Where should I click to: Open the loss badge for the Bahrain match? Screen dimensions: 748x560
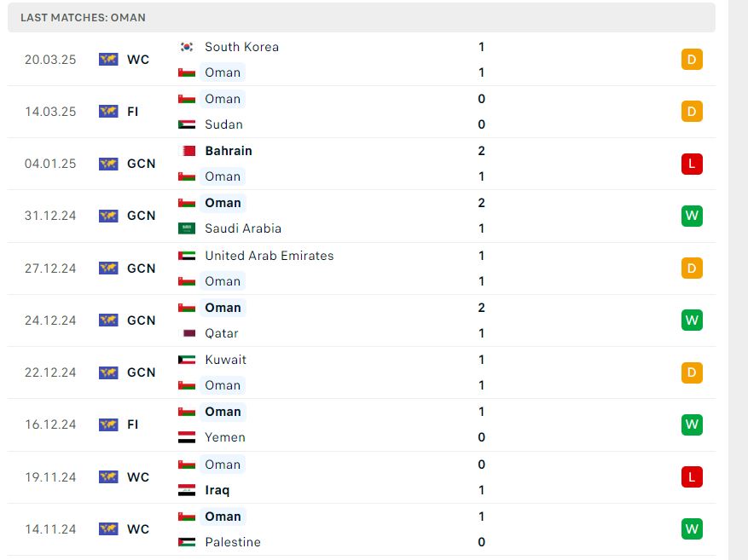692,164
